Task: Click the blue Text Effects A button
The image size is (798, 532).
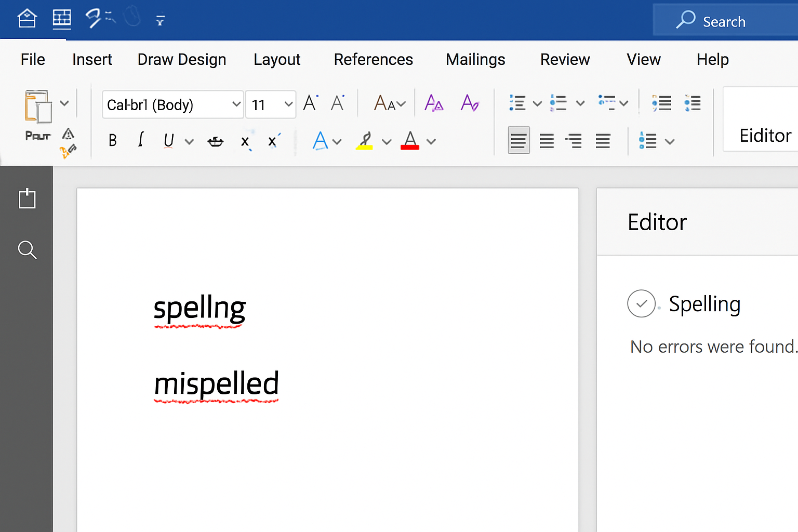Action: pos(321,140)
